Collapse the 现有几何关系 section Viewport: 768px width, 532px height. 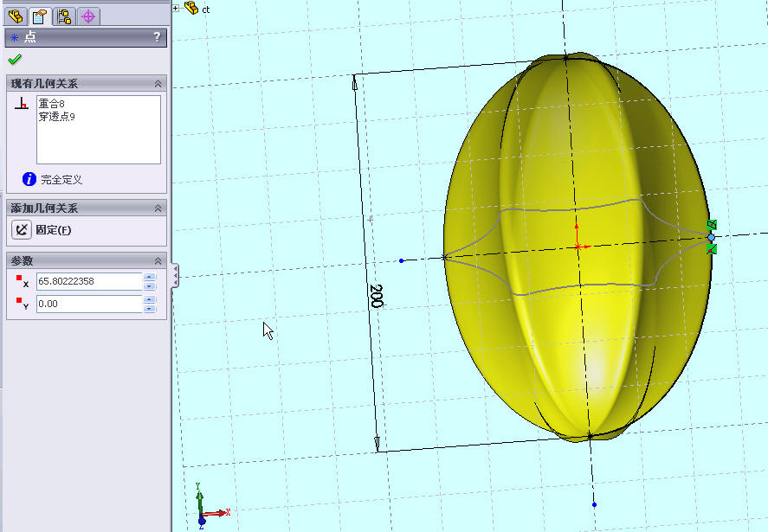158,84
